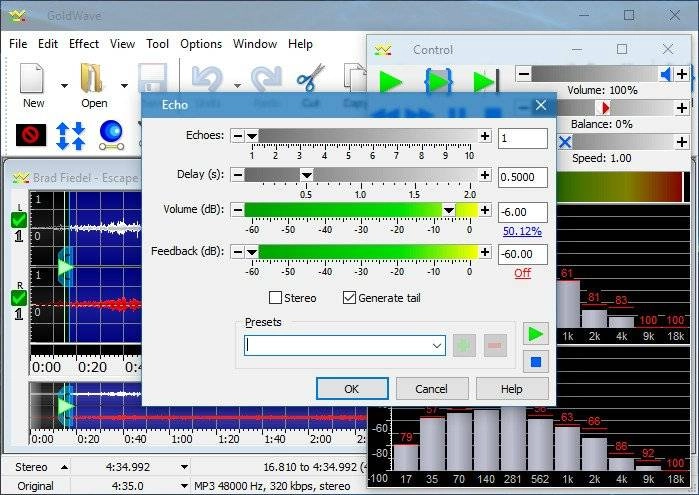The width and height of the screenshot is (699, 495).
Task: Expand the Undo history dropdown arrow
Action: coord(238,85)
